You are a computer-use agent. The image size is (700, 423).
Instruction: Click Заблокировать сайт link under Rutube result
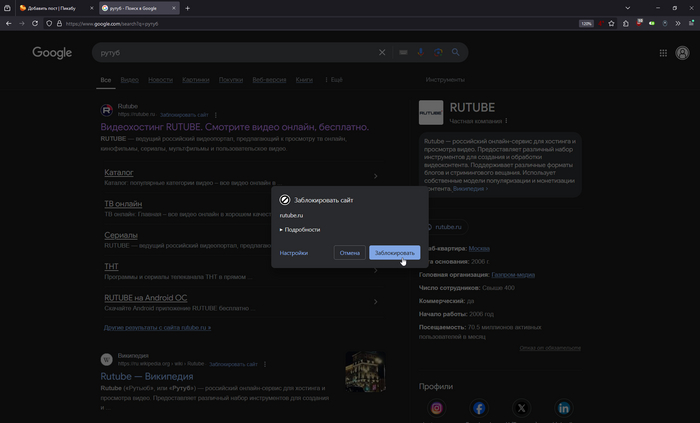pyautogui.click(x=184, y=115)
